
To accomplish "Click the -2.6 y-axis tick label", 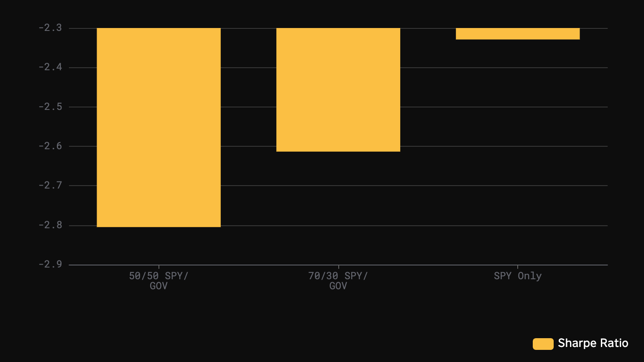I will tap(50, 146).
